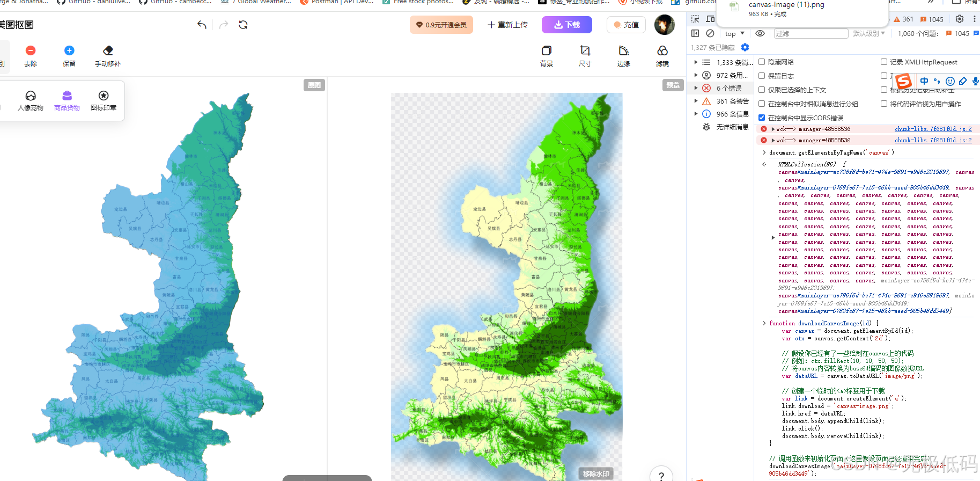
Task: Click the purple 下载 download button
Action: click(567, 25)
